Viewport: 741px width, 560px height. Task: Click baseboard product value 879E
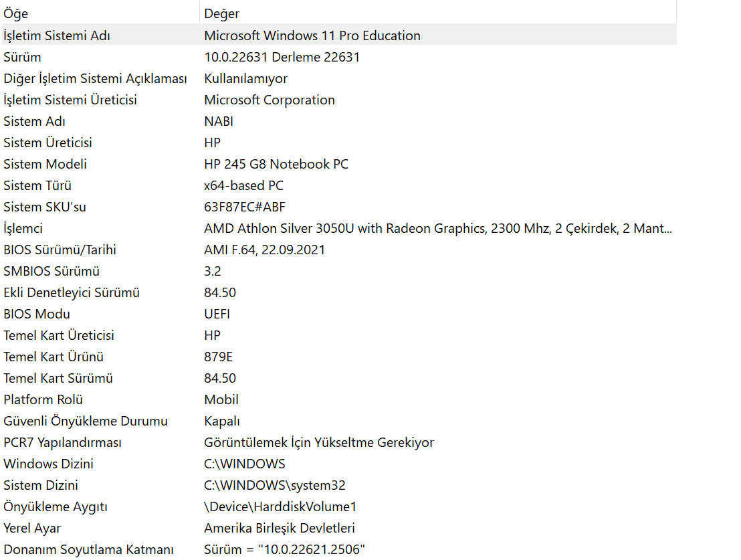click(218, 357)
